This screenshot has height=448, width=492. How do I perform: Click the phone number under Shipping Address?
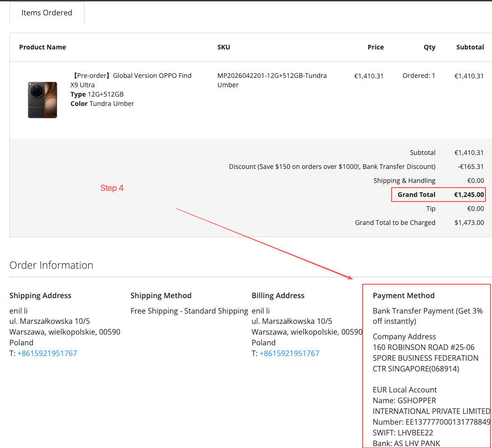(x=47, y=353)
